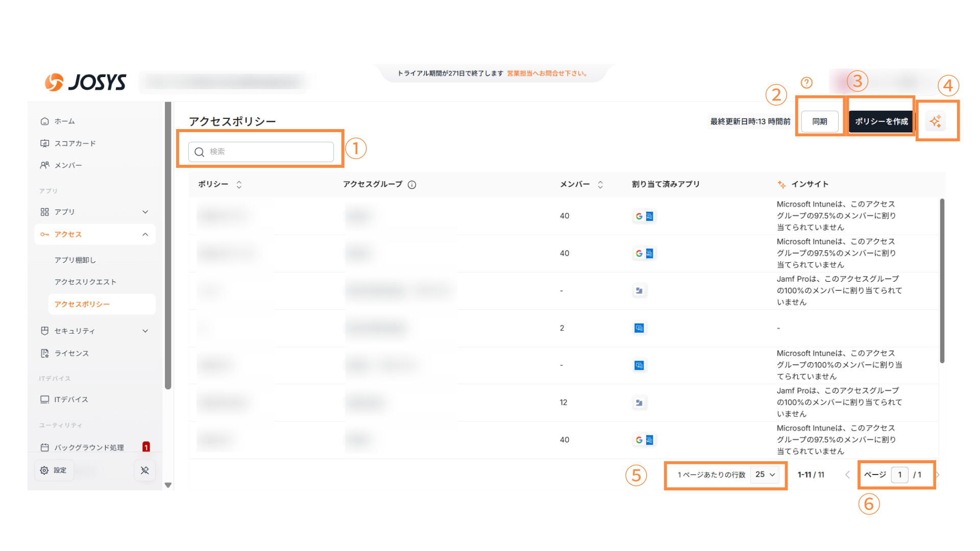
Task: Click the JOSYS logo
Action: point(85,82)
